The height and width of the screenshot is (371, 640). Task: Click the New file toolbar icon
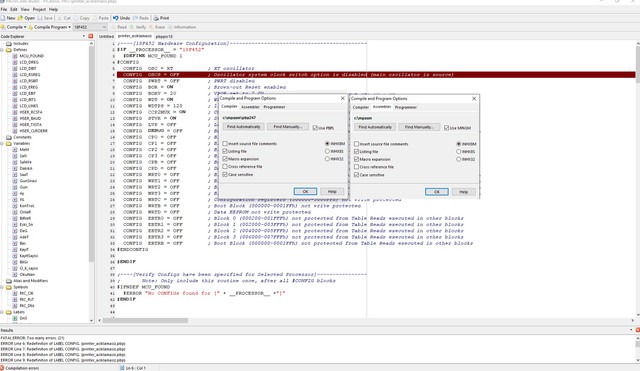coord(2,18)
